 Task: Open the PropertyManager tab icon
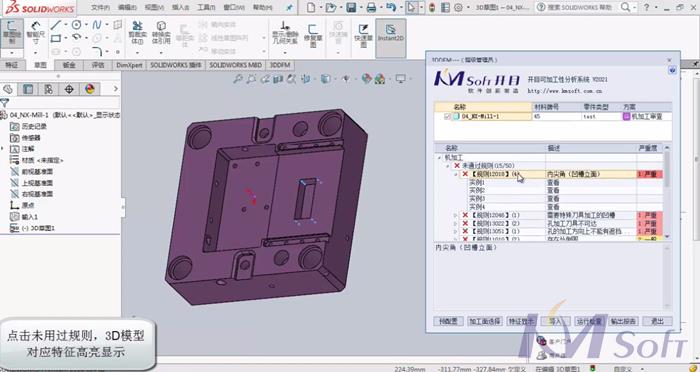point(28,89)
